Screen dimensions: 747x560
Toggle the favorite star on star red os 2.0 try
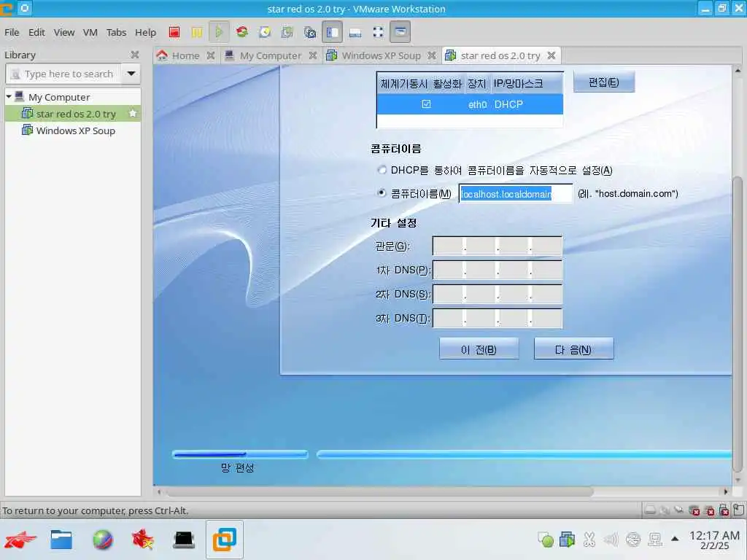133,113
